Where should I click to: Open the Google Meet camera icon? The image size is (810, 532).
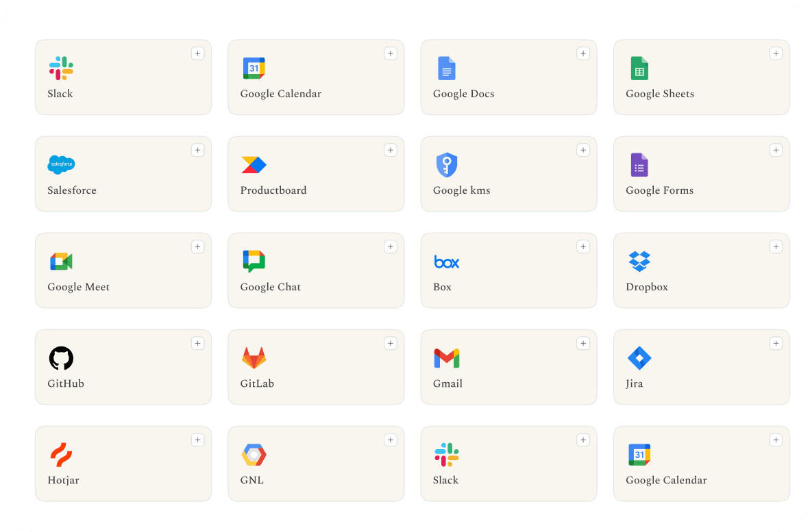tap(61, 262)
